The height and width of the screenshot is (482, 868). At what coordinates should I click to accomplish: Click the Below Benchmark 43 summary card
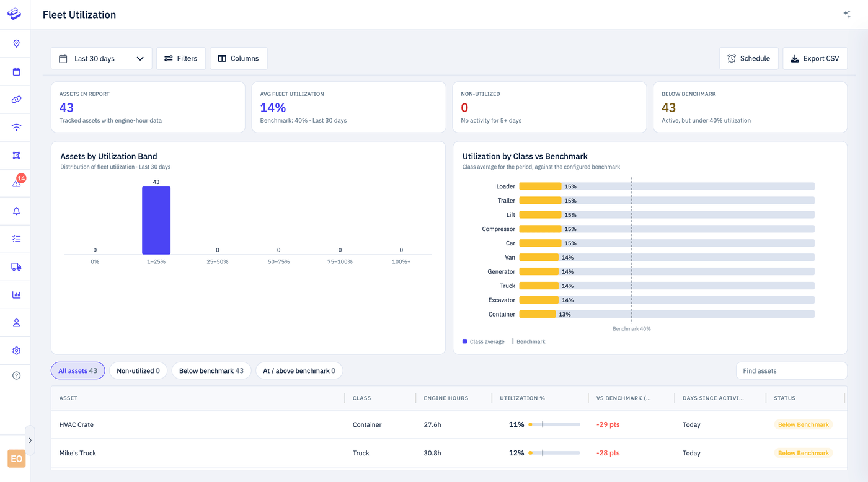pyautogui.click(x=750, y=107)
